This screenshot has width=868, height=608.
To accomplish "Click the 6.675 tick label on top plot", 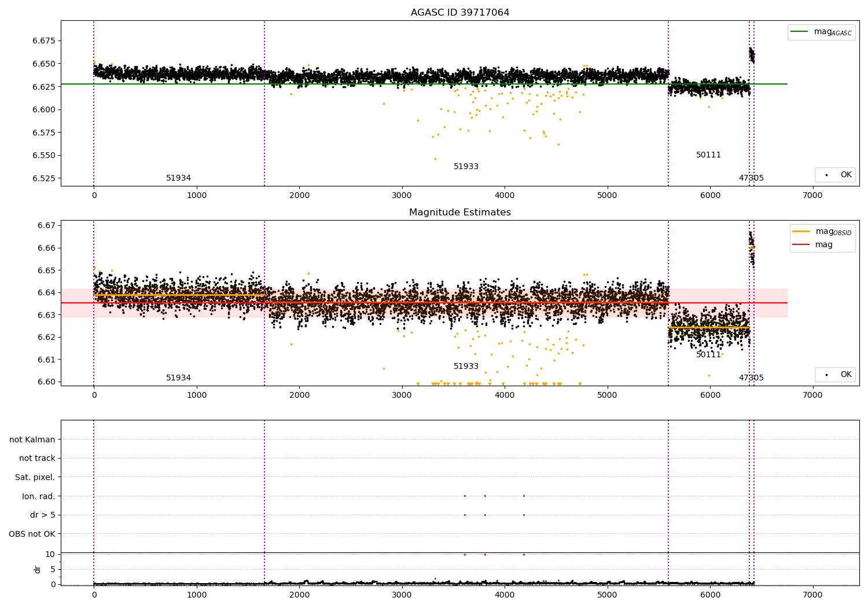I will pos(44,41).
